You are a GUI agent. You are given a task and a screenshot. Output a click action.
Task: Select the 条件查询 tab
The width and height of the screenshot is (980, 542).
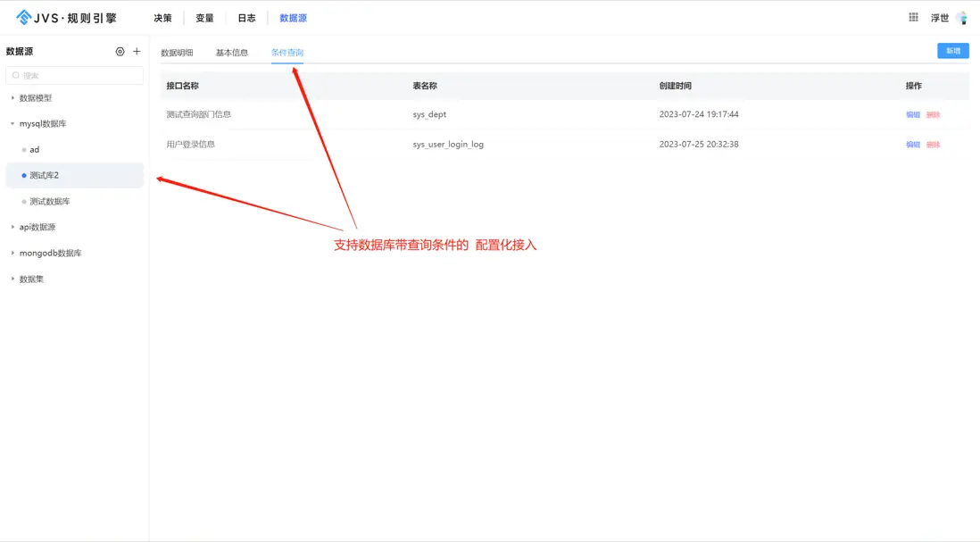287,53
